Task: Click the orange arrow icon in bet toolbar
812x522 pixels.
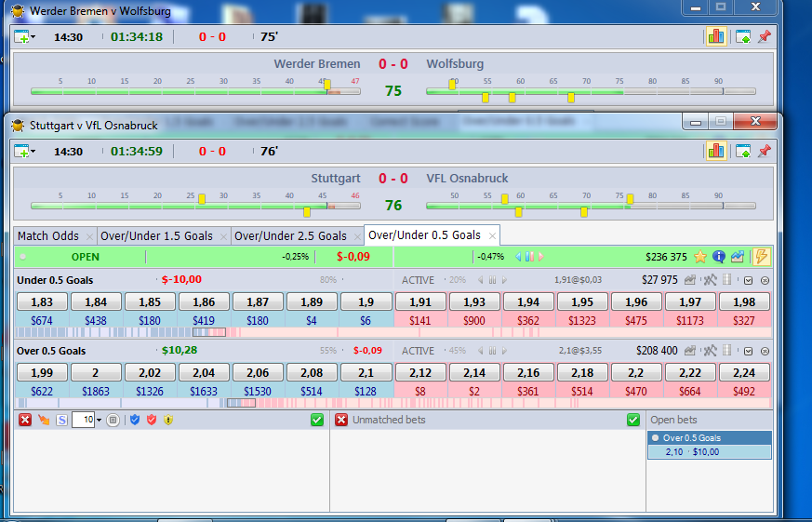Action: click(44, 420)
